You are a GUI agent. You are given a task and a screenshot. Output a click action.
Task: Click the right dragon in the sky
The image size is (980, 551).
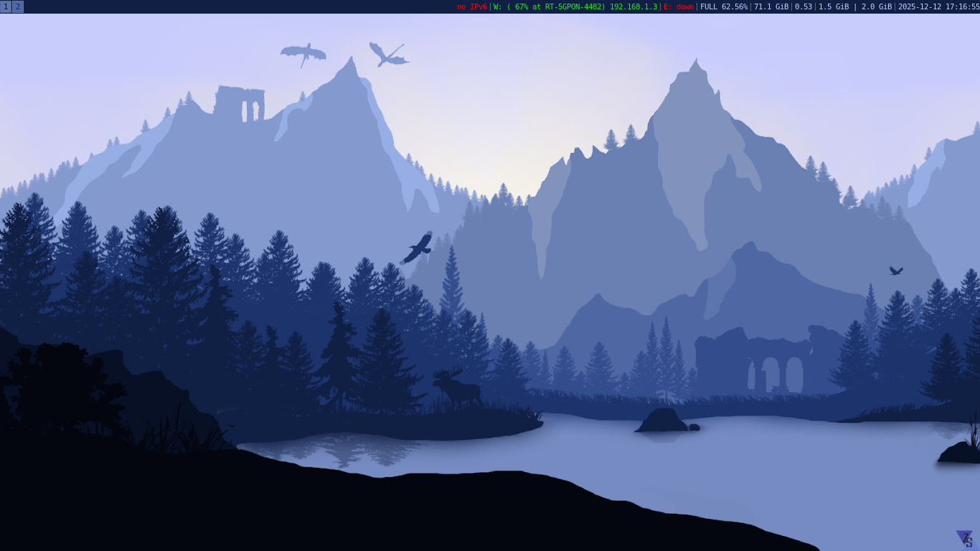[387, 55]
